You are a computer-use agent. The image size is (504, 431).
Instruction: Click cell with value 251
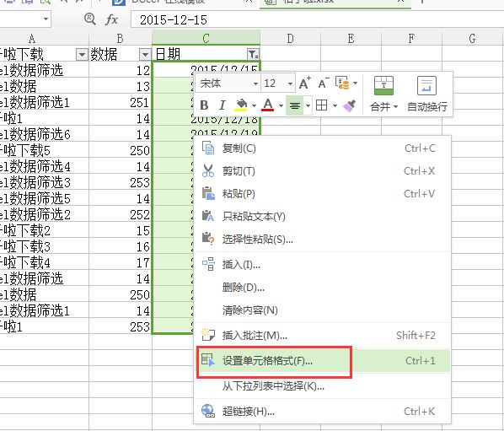(x=121, y=102)
